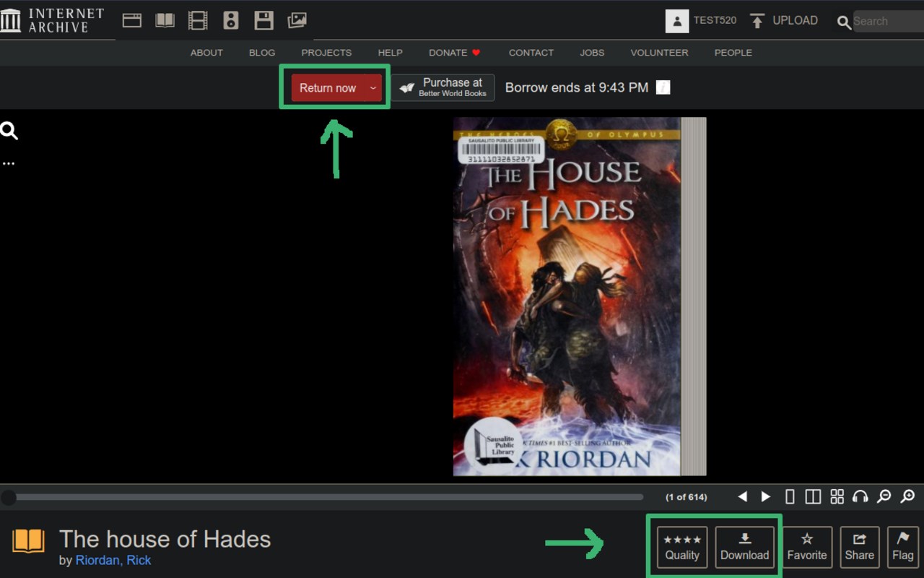Click the TEST520 username
This screenshot has width=924, height=578.
[715, 20]
